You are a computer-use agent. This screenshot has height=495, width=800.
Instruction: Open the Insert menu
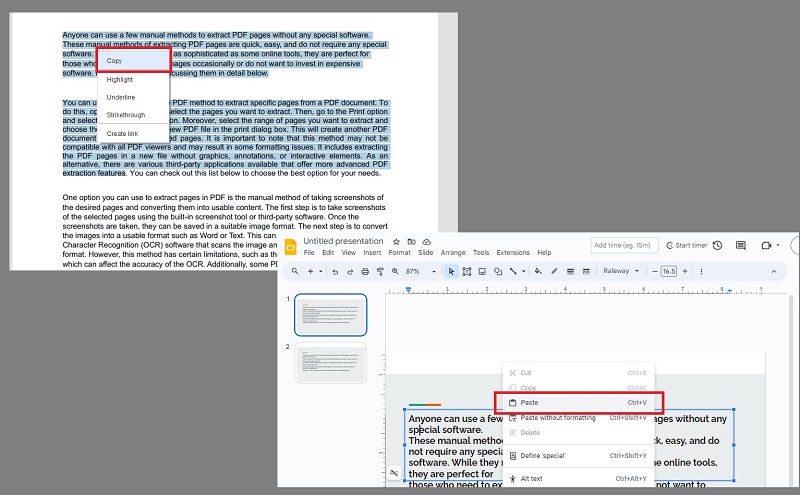pyautogui.click(x=372, y=253)
